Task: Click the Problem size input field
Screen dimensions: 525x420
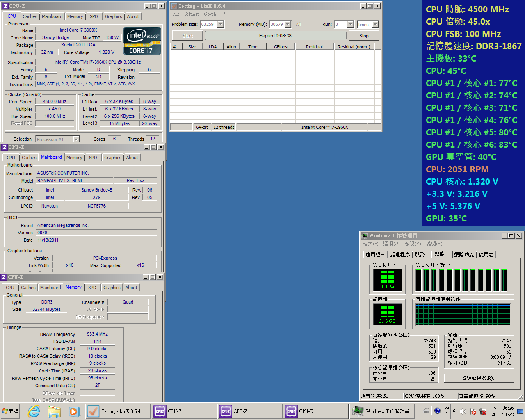Action: point(208,24)
